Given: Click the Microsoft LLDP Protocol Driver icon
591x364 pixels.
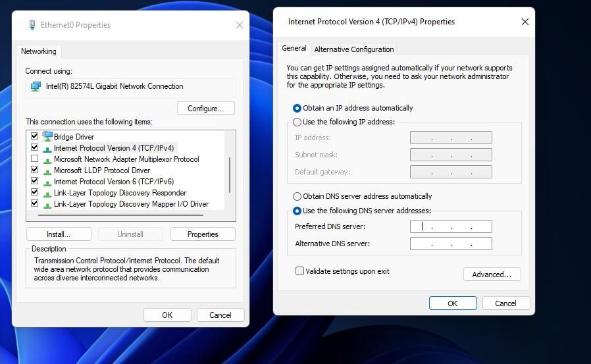Looking at the screenshot, I should (47, 171).
